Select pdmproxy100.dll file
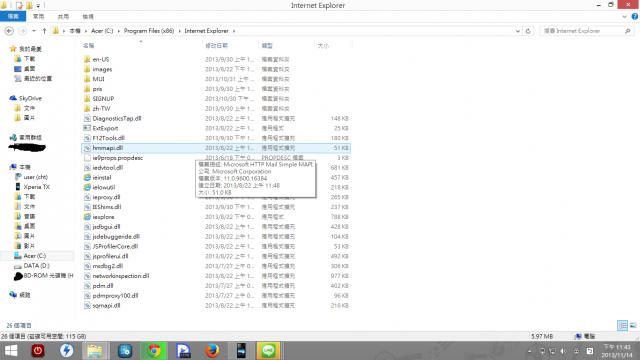The image size is (640, 360). (115, 296)
